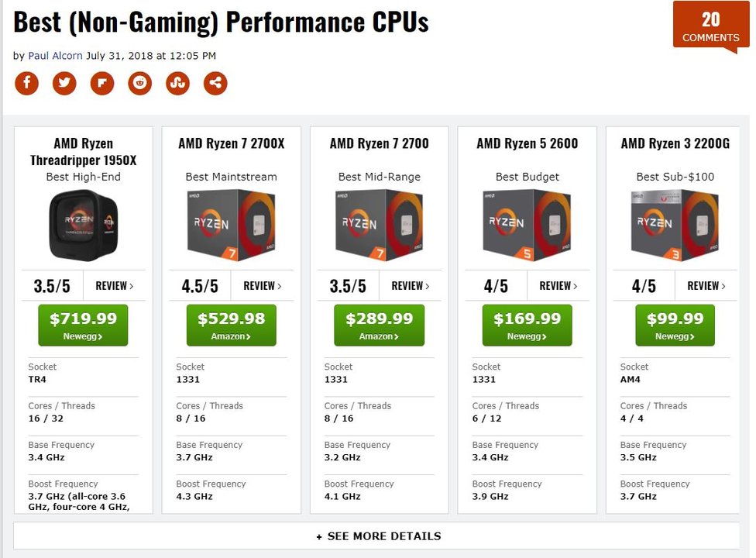This screenshot has width=756, height=558.
Task: Click the Ryzen 5 2600 box image
Action: pyautogui.click(x=527, y=226)
